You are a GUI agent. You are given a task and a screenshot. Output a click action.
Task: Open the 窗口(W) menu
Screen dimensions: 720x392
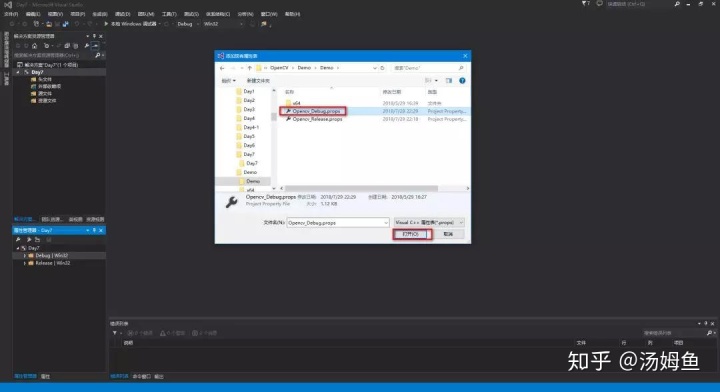pyautogui.click(x=269, y=14)
